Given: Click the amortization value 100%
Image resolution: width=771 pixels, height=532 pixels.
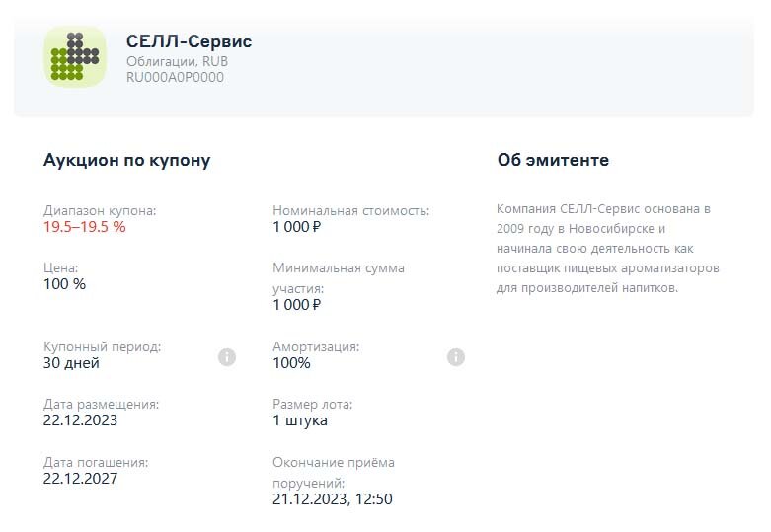Looking at the screenshot, I should click(x=291, y=363).
